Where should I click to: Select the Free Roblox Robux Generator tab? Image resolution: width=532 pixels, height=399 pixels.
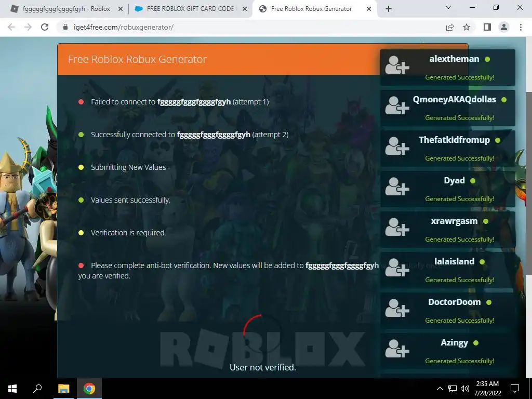click(x=311, y=9)
